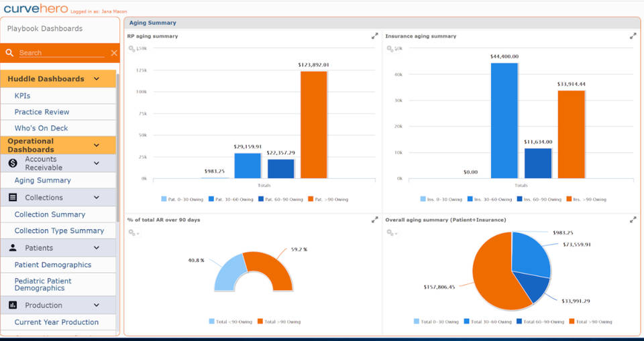Collapse the Collections group chevron

point(97,198)
